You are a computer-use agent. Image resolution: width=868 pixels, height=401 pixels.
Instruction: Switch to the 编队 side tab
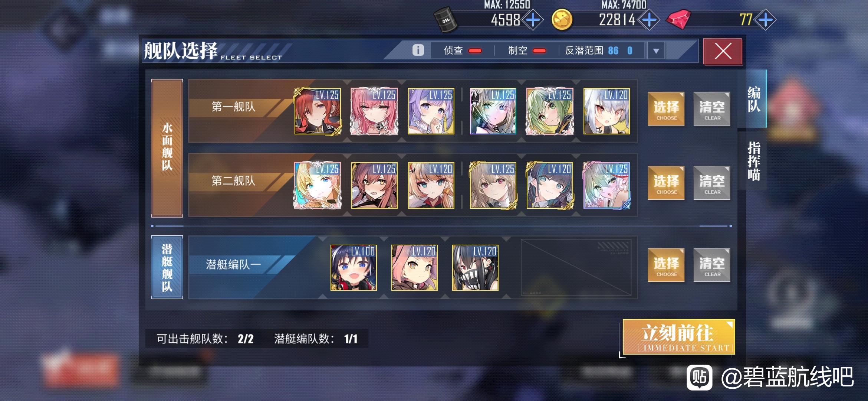point(754,99)
